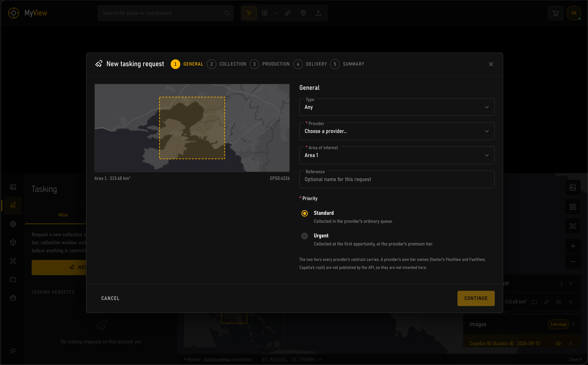Click the Area 1 map preview

192,128
